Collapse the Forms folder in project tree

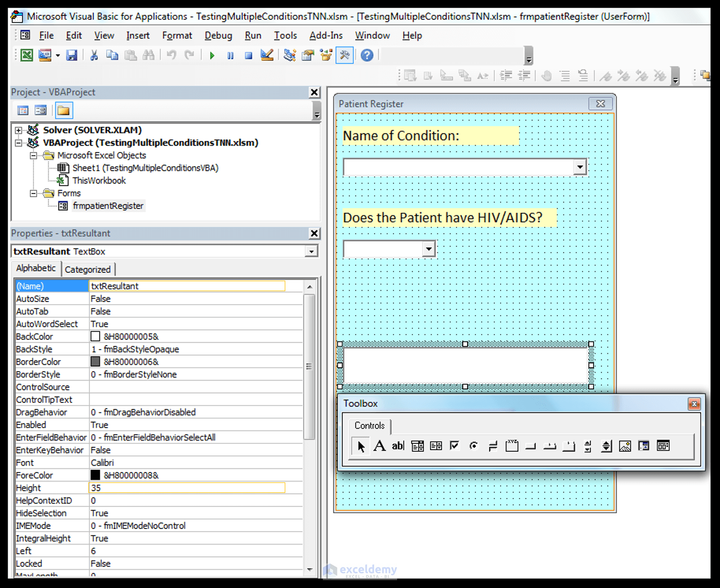(x=33, y=193)
